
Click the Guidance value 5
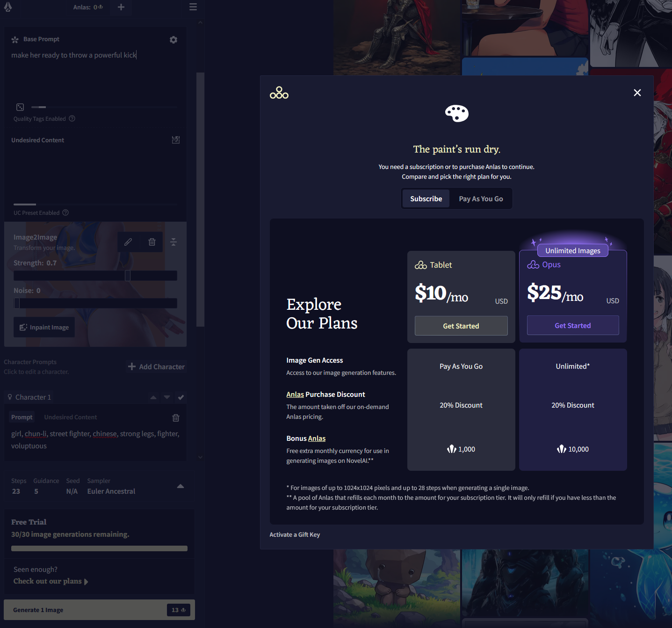(36, 491)
